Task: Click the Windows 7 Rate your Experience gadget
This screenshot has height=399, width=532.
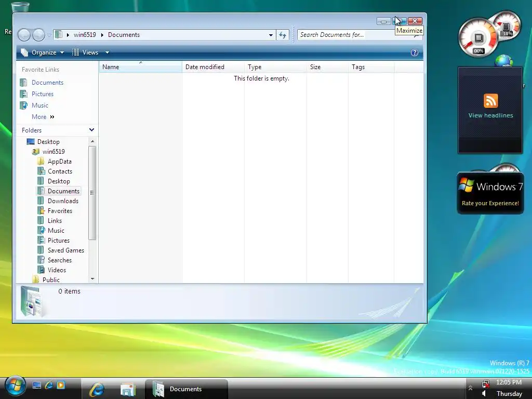Action: point(490,193)
